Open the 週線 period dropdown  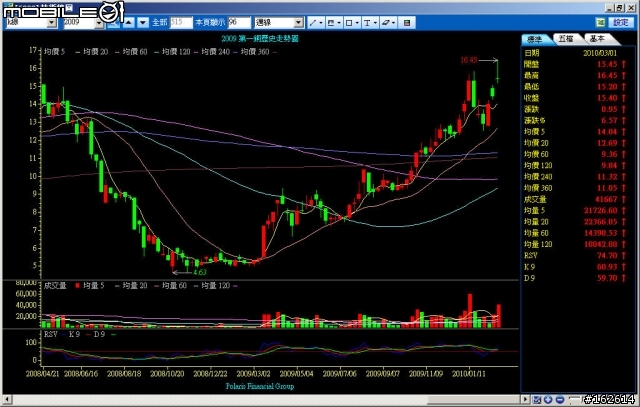point(299,23)
